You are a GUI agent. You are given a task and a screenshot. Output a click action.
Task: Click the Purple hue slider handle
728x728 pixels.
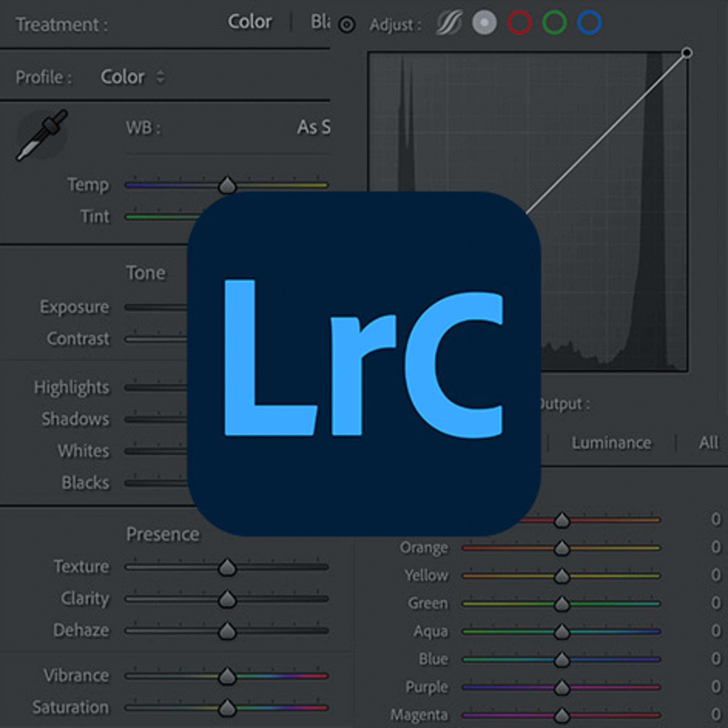(562, 687)
